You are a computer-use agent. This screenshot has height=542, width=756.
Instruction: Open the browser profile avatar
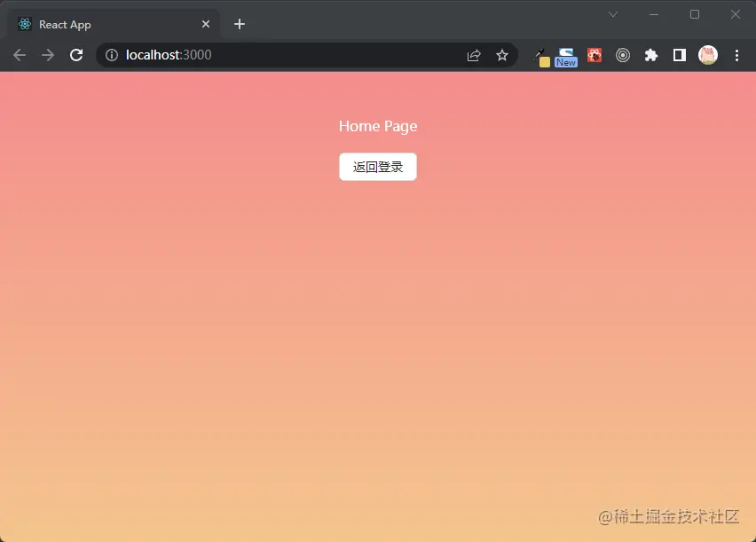point(707,55)
